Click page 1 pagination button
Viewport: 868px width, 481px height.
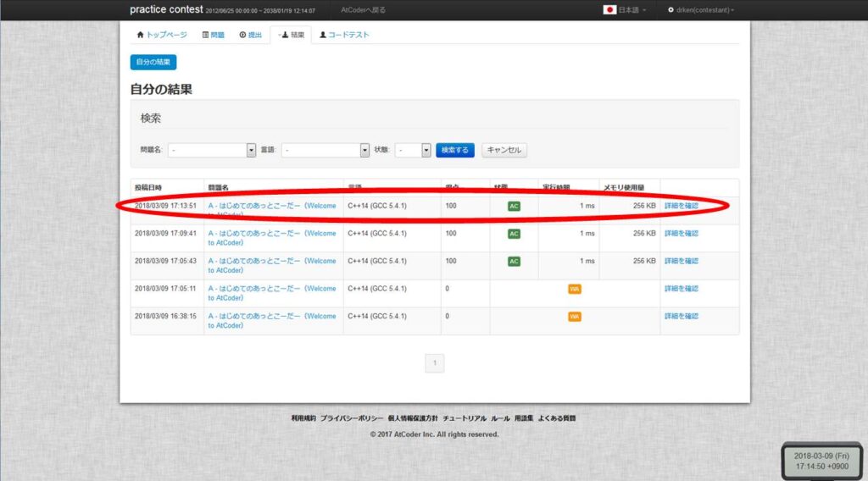click(x=434, y=363)
